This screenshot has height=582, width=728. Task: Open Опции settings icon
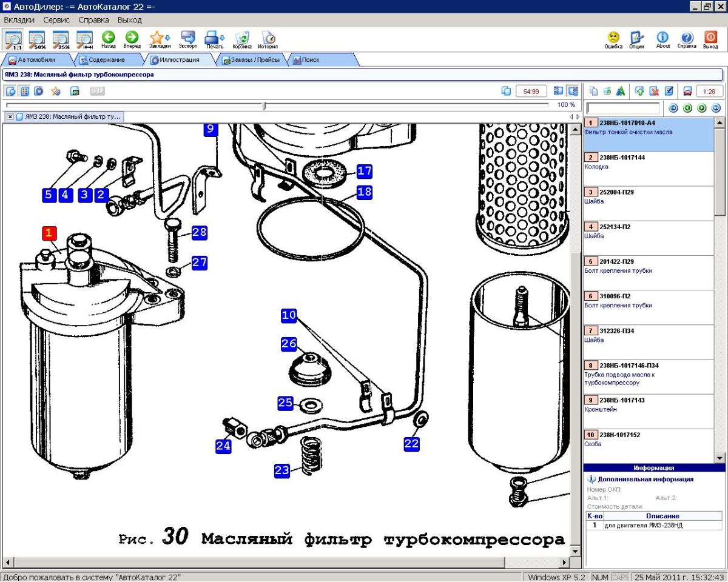(636, 39)
